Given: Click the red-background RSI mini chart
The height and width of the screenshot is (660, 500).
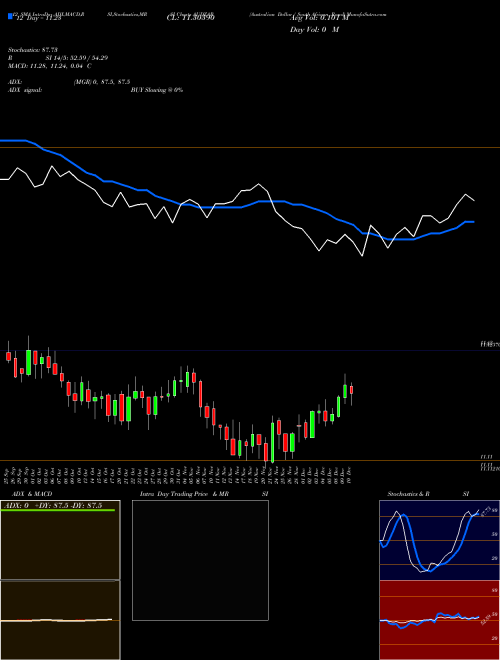Looking at the screenshot, I should tap(439, 620).
